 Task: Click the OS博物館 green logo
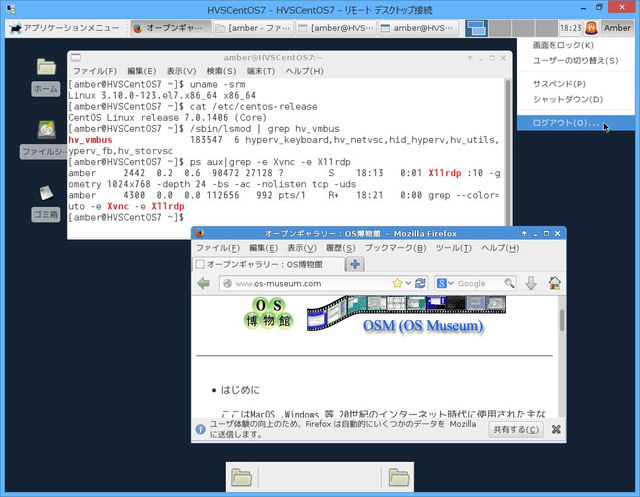(x=268, y=313)
